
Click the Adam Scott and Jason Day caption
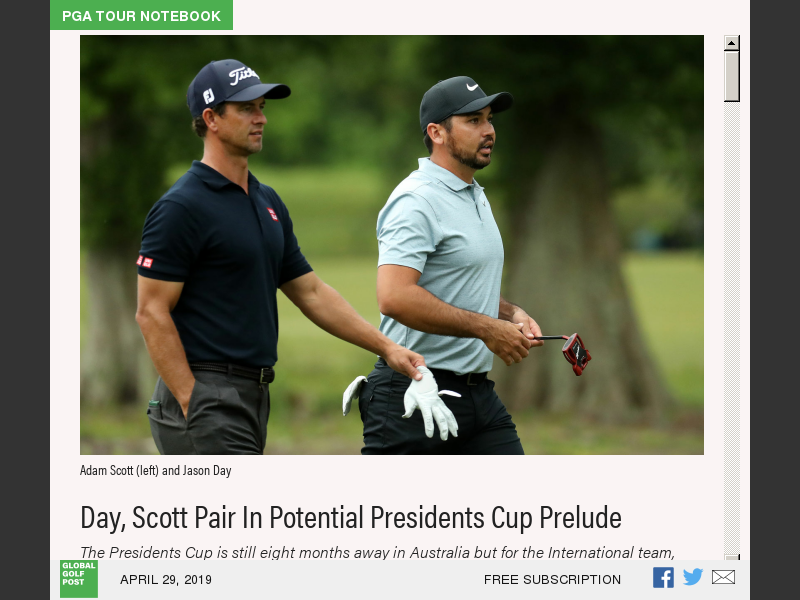[x=156, y=470]
